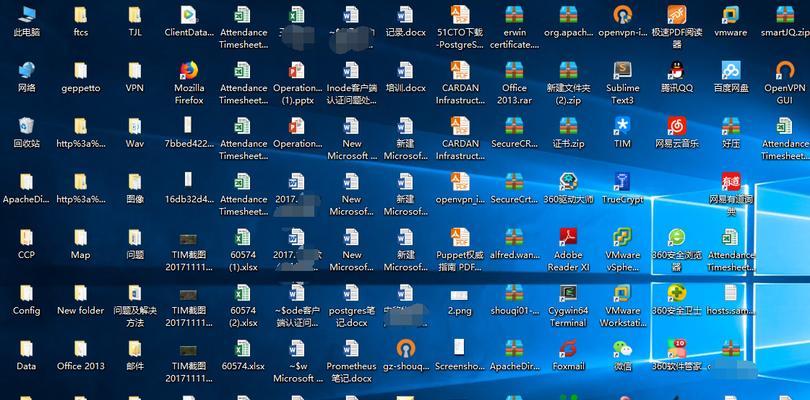Launch 360驱动大师
Image resolution: width=810 pixels, height=400 pixels.
pyautogui.click(x=568, y=189)
